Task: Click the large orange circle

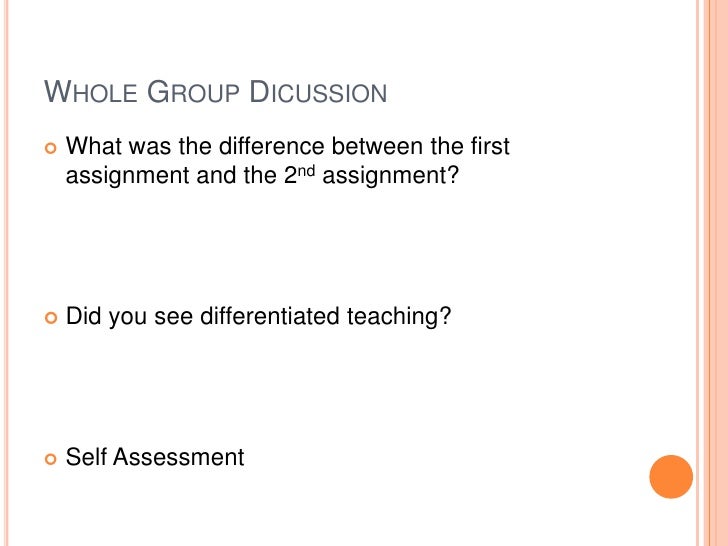Action: tap(671, 477)
